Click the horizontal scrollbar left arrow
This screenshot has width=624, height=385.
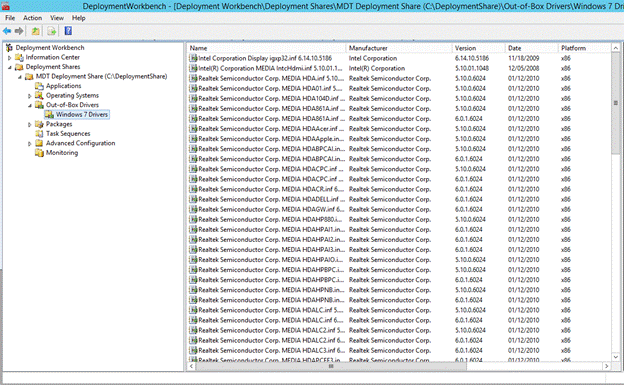coord(191,366)
